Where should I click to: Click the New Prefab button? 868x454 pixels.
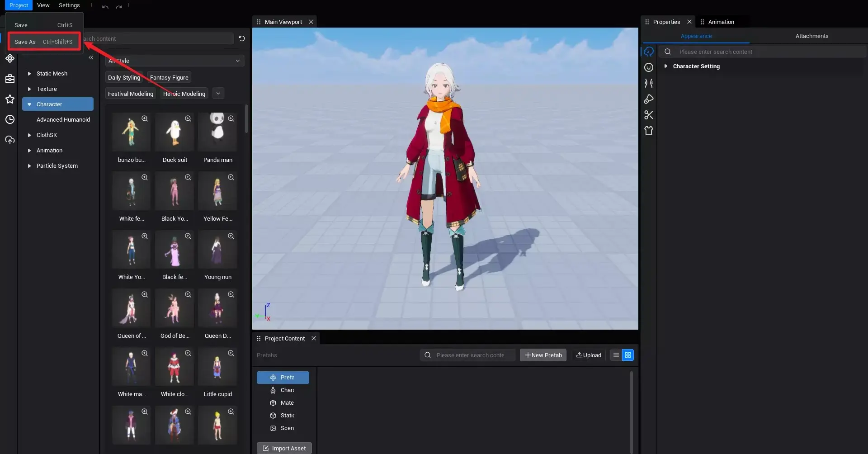click(543, 355)
